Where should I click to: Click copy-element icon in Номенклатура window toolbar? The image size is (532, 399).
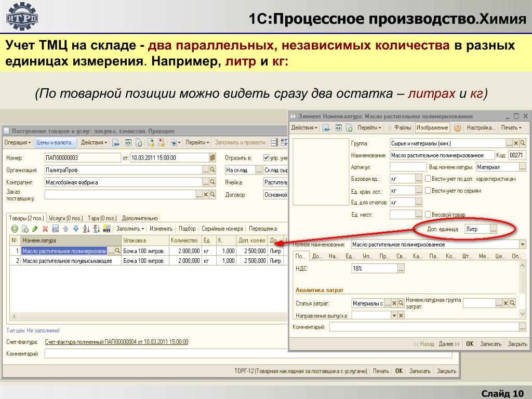349,128
